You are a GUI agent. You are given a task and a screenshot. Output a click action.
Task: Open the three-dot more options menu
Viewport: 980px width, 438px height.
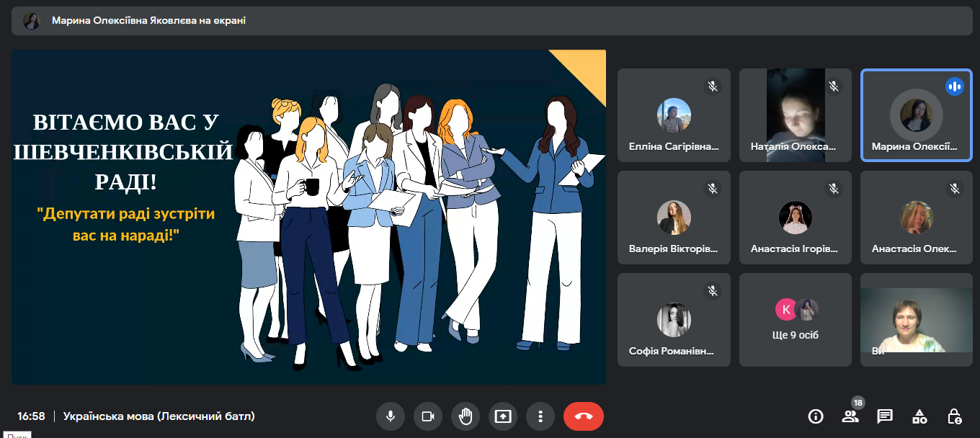[540, 416]
